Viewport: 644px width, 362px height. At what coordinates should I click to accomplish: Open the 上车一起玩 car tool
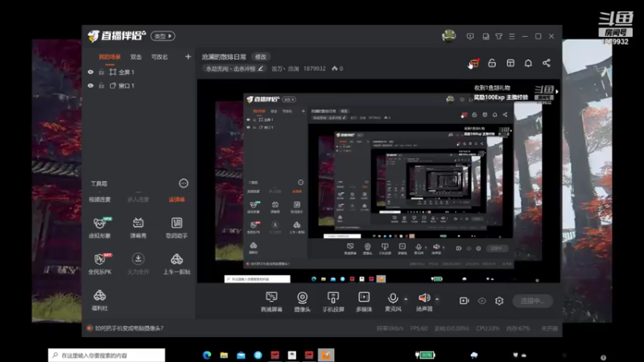(176, 264)
